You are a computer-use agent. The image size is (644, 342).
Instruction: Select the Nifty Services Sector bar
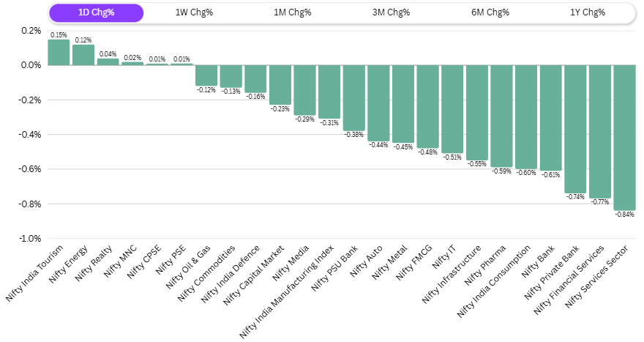624,137
